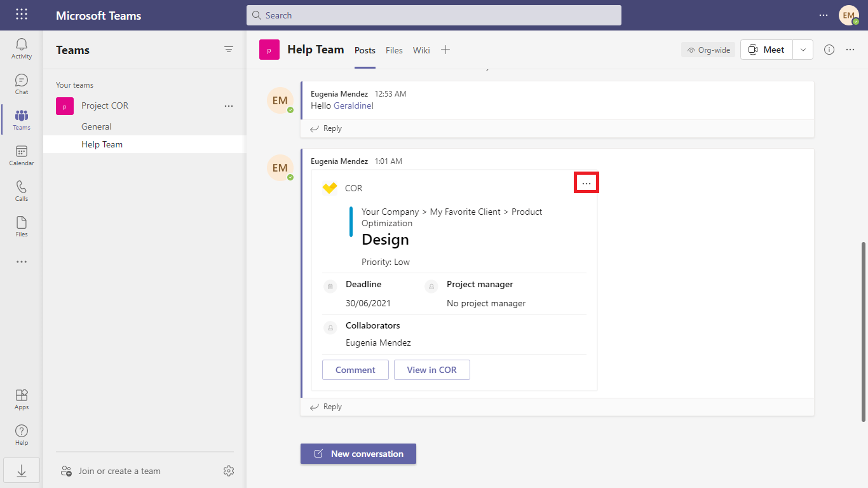This screenshot has height=488, width=868.
Task: Click the Project COR team avatar
Action: coord(65,106)
